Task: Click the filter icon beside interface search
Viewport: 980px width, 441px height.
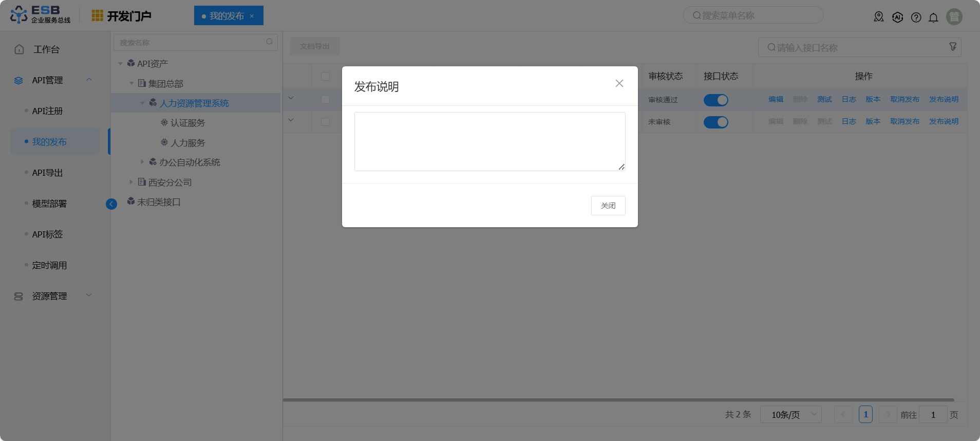Action: [x=953, y=47]
